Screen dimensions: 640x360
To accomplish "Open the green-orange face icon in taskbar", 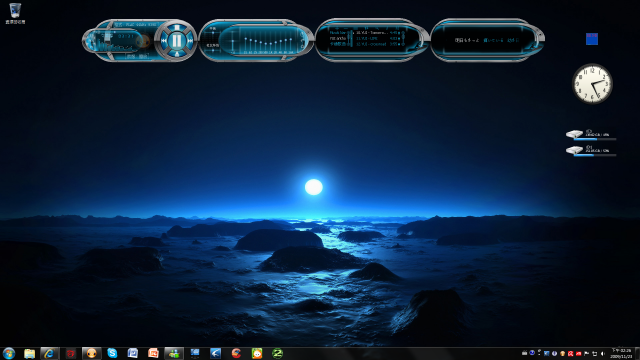I will (257, 353).
